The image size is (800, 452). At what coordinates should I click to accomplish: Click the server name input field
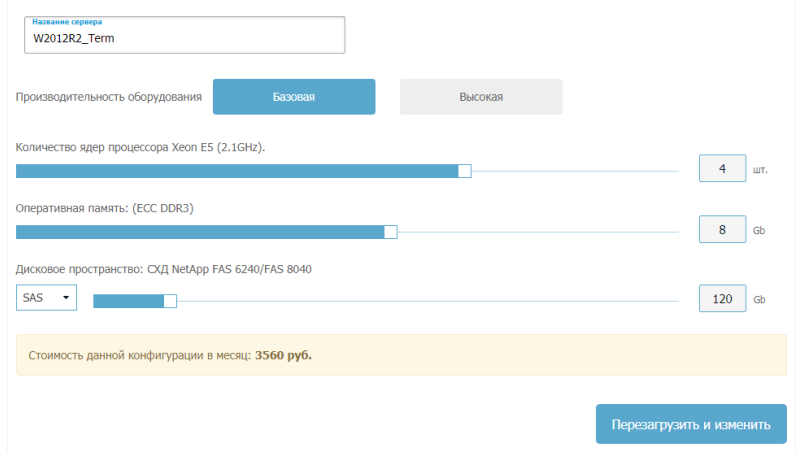pyautogui.click(x=185, y=39)
